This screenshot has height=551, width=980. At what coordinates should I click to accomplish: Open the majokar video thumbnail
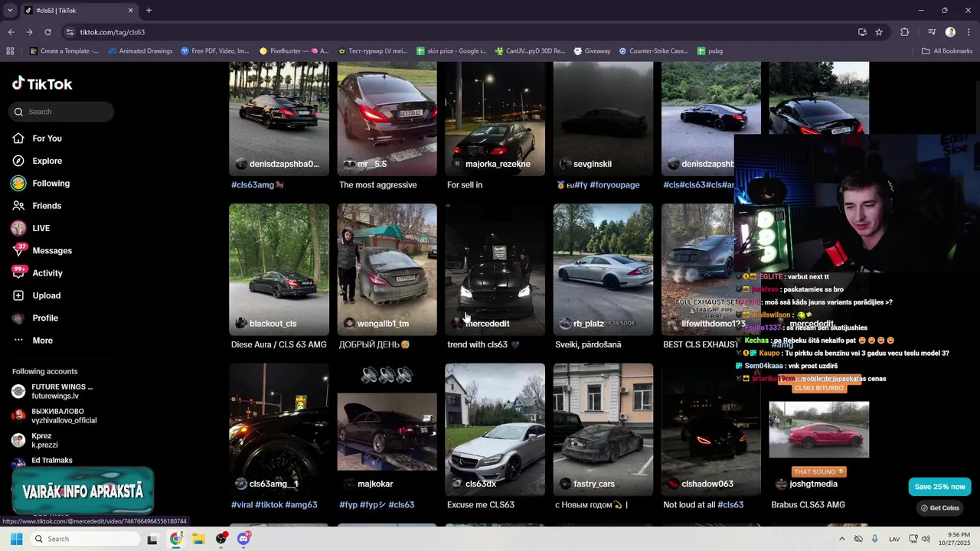tap(387, 429)
